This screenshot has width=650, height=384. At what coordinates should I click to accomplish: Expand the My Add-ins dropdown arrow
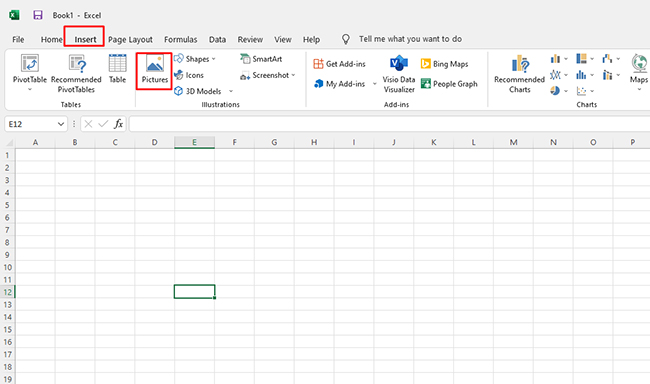[374, 84]
